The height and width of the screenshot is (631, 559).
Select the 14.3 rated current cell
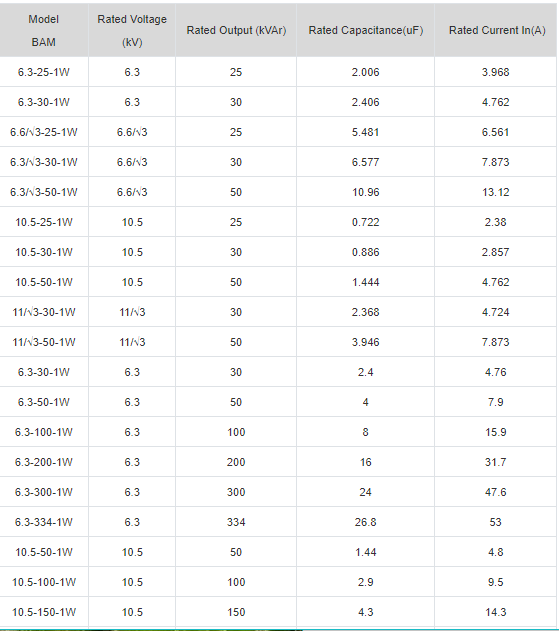[x=495, y=612]
